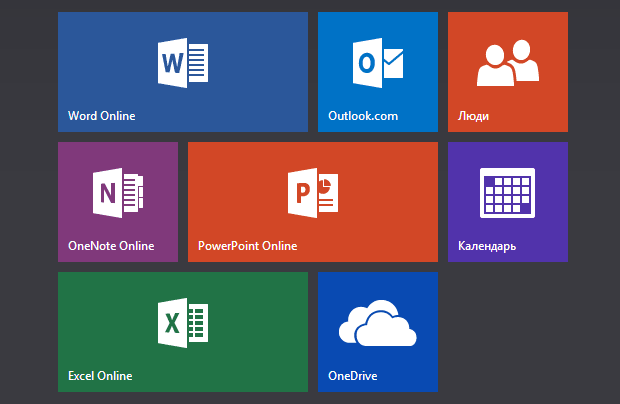The image size is (620, 404).
Task: Select the Календарь label text
Action: pyautogui.click(x=487, y=246)
